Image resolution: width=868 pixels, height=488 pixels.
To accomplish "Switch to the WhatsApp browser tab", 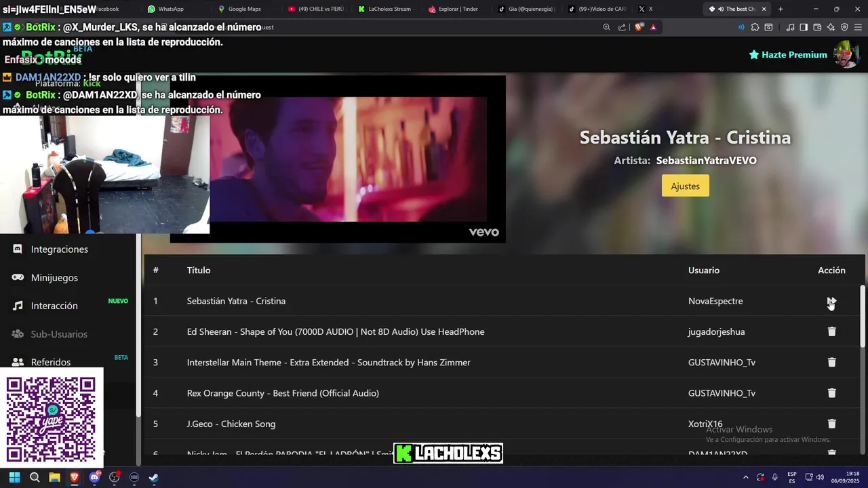I will [170, 9].
